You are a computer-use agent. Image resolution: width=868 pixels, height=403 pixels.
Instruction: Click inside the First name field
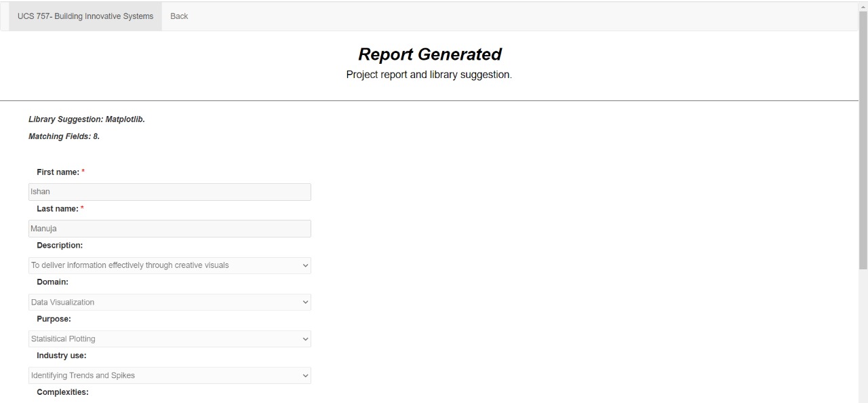(x=169, y=191)
